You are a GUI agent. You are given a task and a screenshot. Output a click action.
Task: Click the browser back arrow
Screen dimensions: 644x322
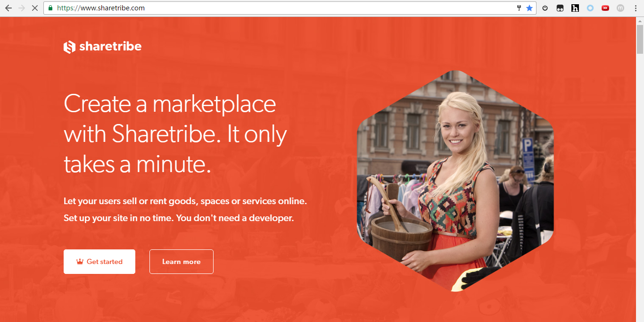click(x=8, y=8)
